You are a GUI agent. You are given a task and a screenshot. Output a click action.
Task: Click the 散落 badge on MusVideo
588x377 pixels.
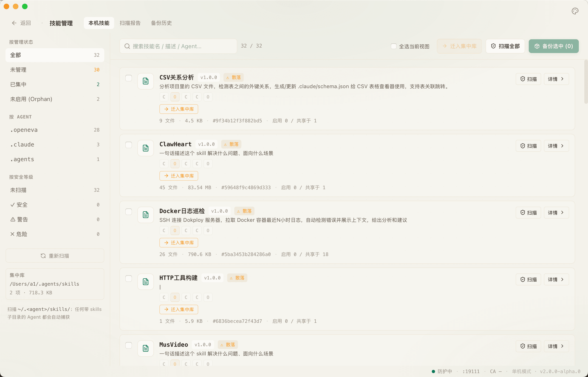click(x=228, y=345)
